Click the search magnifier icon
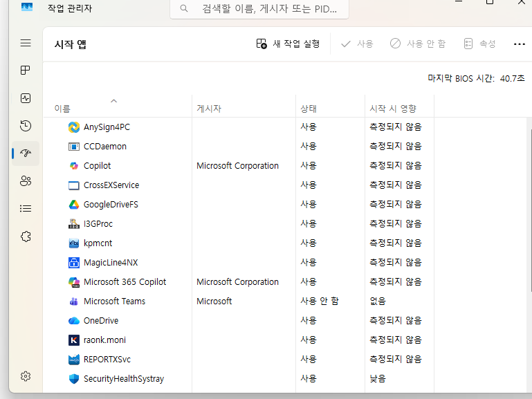The height and width of the screenshot is (399, 532). [183, 8]
